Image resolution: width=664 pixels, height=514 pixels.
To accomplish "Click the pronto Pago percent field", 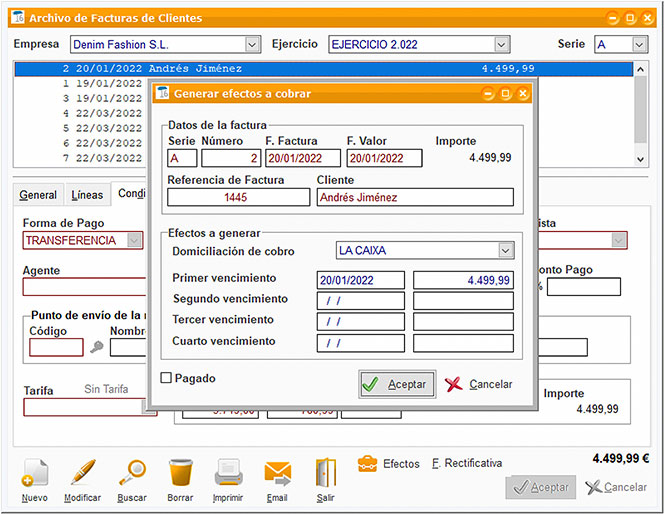I will click(584, 287).
